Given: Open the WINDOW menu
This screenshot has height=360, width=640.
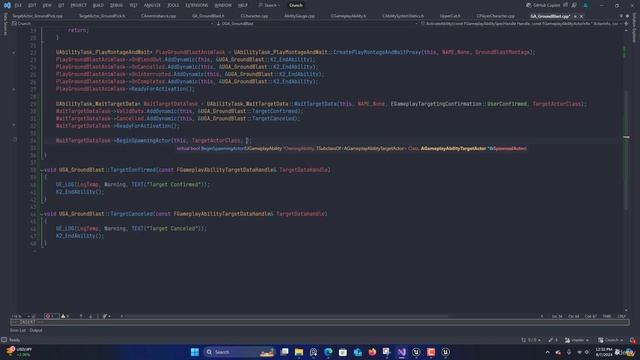Looking at the screenshot, I should [223, 5].
